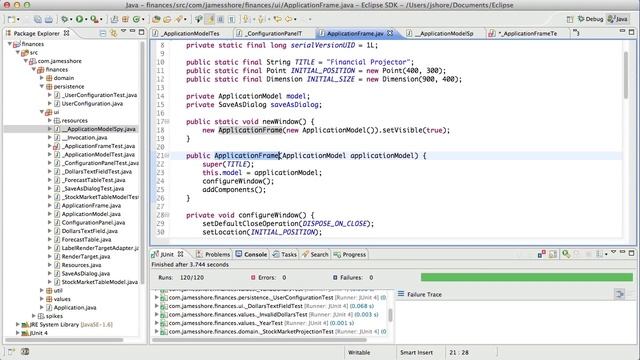The height and width of the screenshot is (360, 640).
Task: Click the green JUnit progress bar
Action: point(527,278)
